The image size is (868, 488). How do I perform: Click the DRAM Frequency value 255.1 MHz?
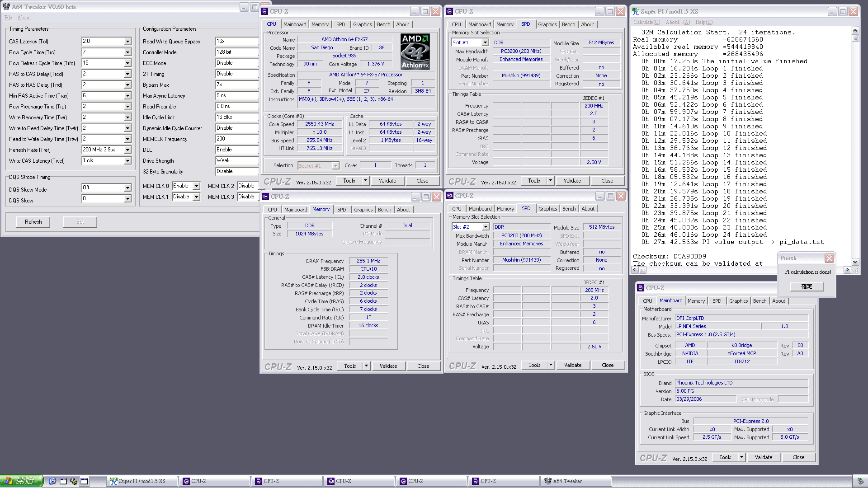point(368,261)
